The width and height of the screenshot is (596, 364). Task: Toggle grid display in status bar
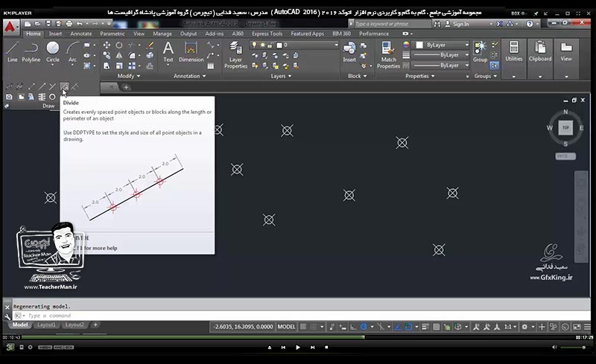tap(303, 327)
